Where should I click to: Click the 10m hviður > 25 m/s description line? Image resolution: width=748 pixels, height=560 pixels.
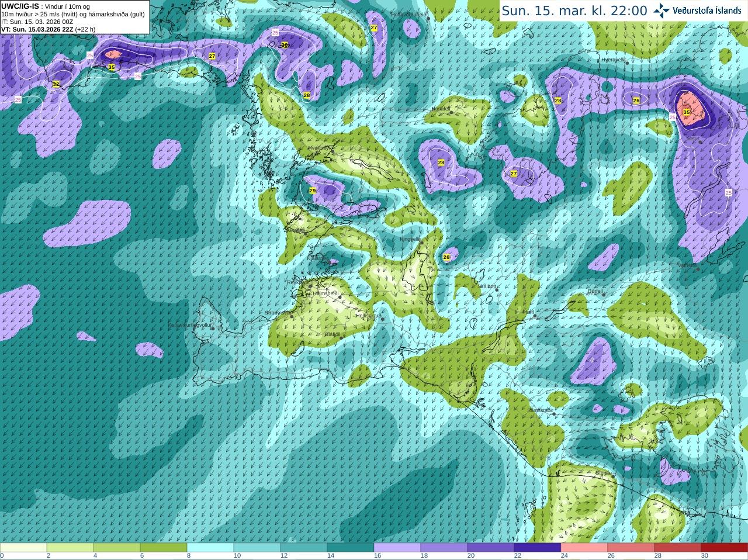point(73,14)
